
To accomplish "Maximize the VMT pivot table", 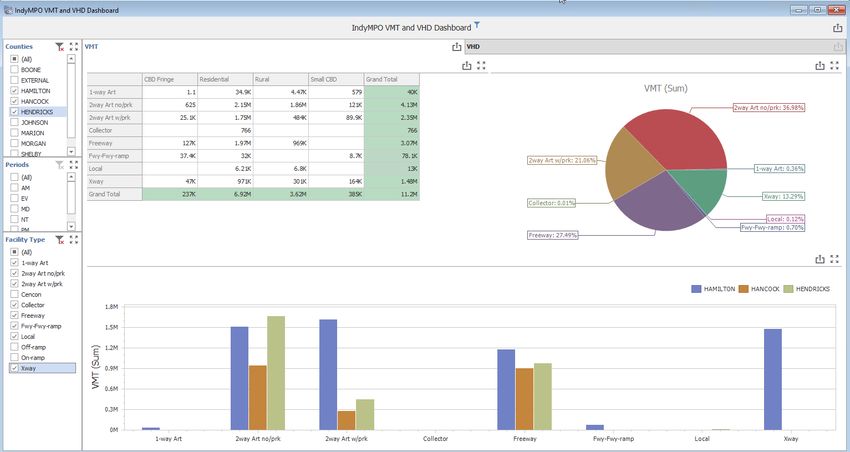I will point(481,66).
